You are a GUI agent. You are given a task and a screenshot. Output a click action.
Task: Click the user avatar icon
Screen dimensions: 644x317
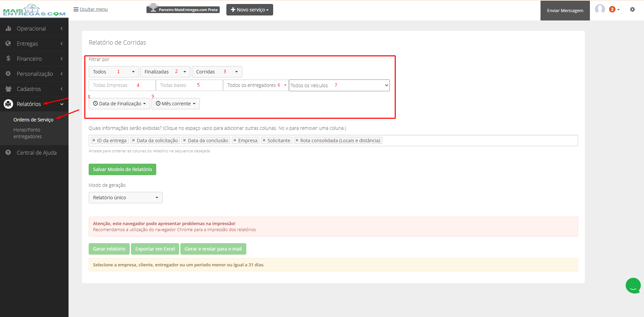click(600, 9)
